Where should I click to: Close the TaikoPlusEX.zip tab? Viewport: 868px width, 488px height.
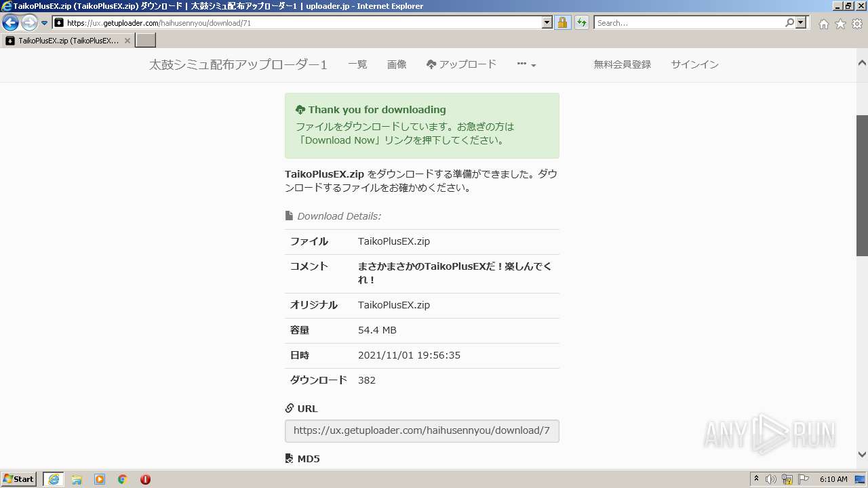pos(127,41)
